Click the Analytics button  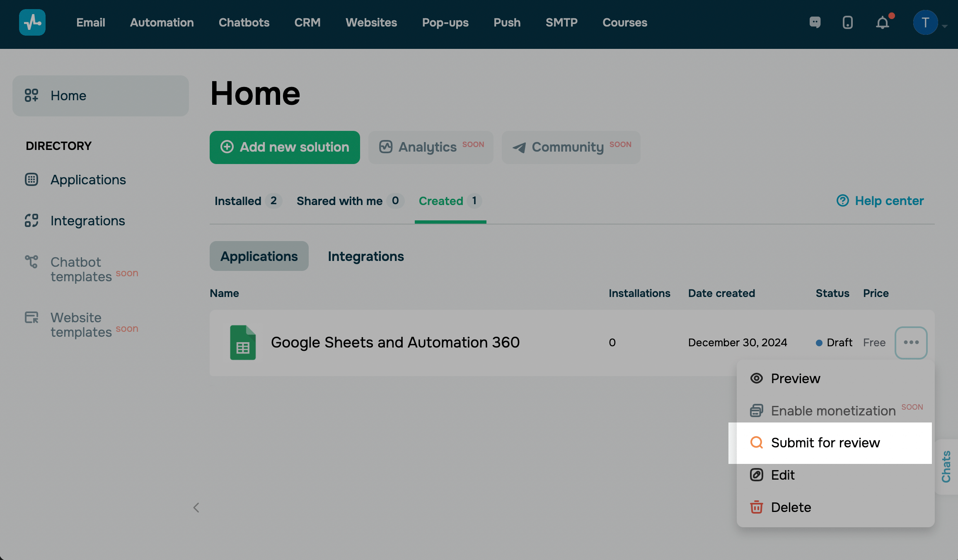coord(431,147)
